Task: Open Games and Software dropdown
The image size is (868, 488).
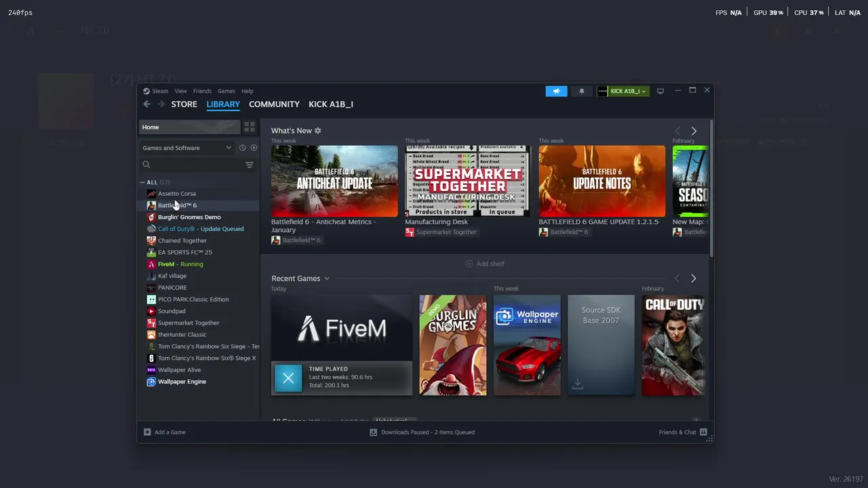Action: pyautogui.click(x=186, y=148)
